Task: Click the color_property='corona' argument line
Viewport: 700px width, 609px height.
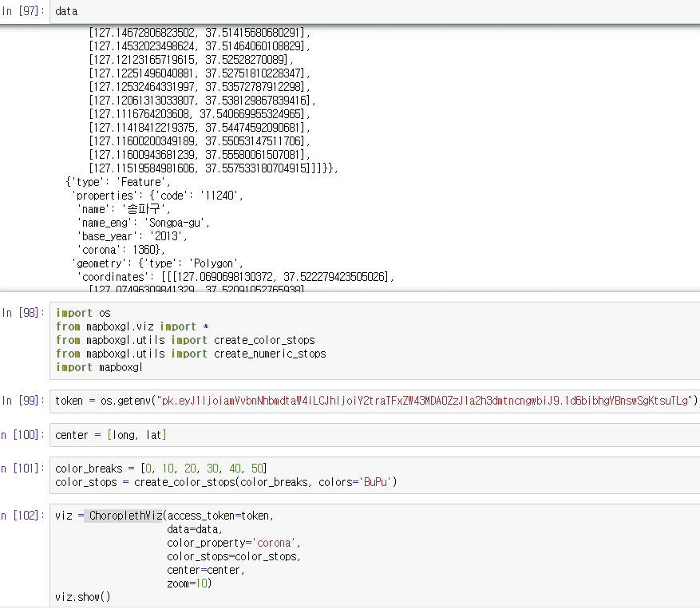Action: pos(229,543)
